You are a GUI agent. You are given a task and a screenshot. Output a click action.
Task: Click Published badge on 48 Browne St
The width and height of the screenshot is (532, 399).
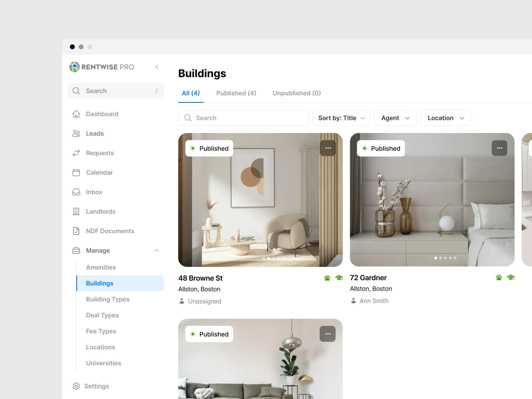pos(209,149)
